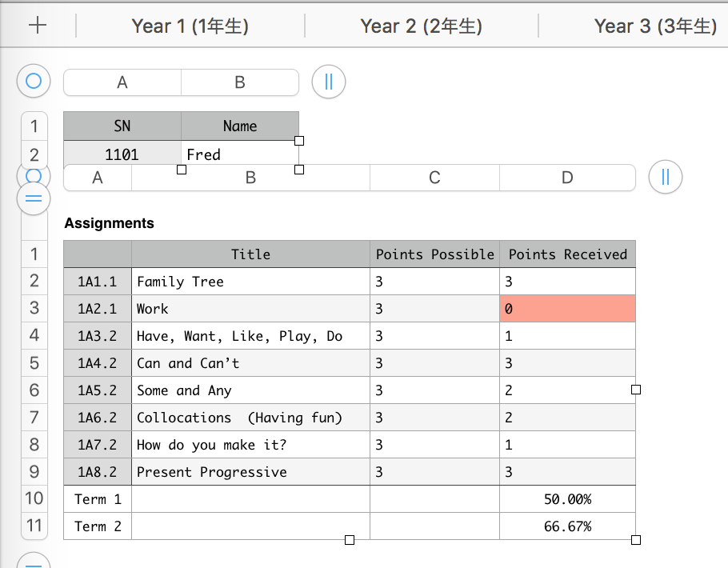The width and height of the screenshot is (728, 568).
Task: Click the Points Possible header cell
Action: point(434,254)
